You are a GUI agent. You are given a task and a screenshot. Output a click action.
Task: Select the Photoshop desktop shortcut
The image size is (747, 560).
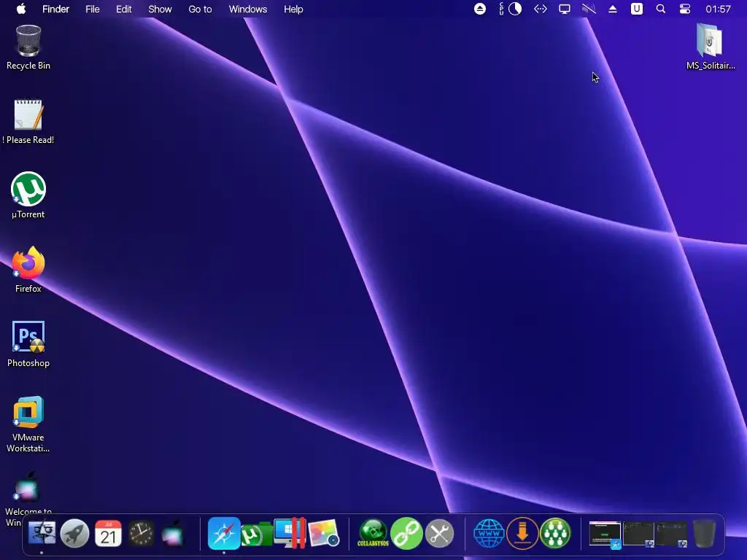tap(28, 344)
